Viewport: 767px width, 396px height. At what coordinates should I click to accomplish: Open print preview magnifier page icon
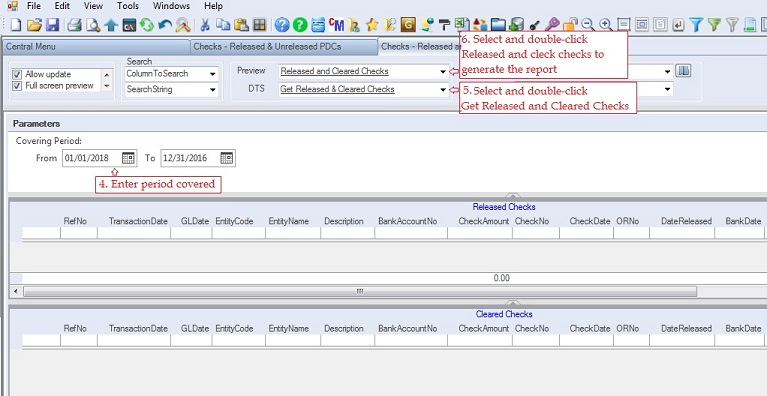click(93, 24)
